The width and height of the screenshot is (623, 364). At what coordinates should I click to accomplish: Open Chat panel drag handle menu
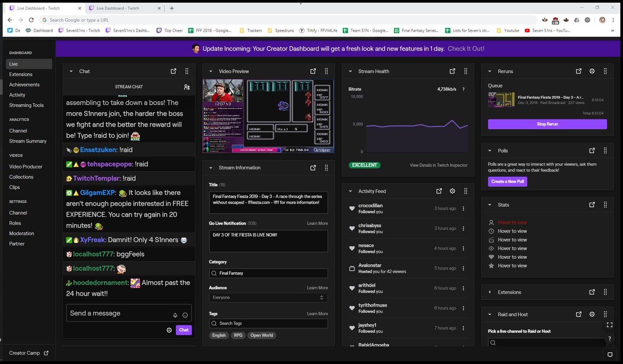[187, 71]
